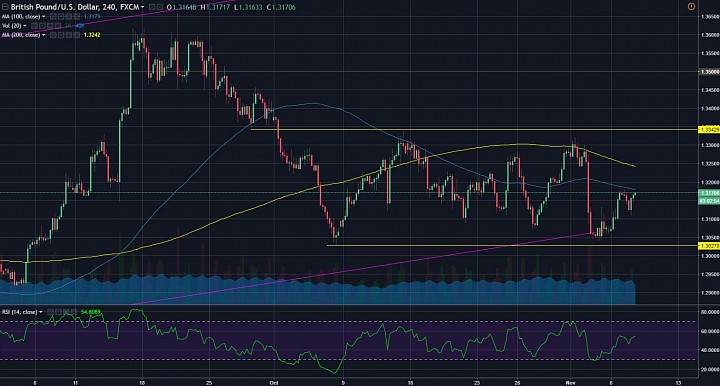Select the lower yellow horizontal support line
Image resolution: width=720 pixels, height=386 pixels.
(512, 246)
